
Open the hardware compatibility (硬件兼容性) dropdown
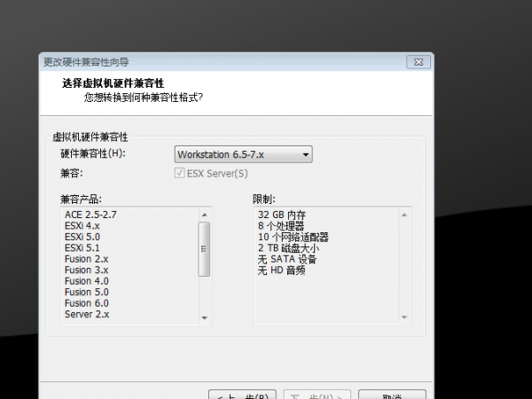point(243,155)
